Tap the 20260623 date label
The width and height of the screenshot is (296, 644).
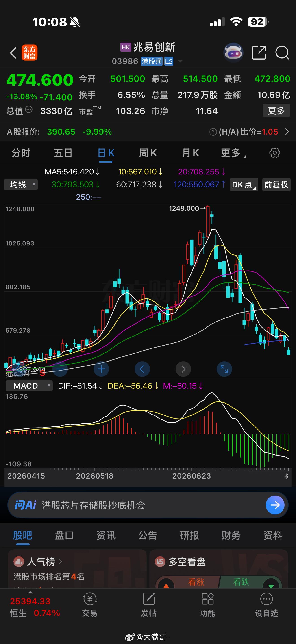tap(192, 476)
